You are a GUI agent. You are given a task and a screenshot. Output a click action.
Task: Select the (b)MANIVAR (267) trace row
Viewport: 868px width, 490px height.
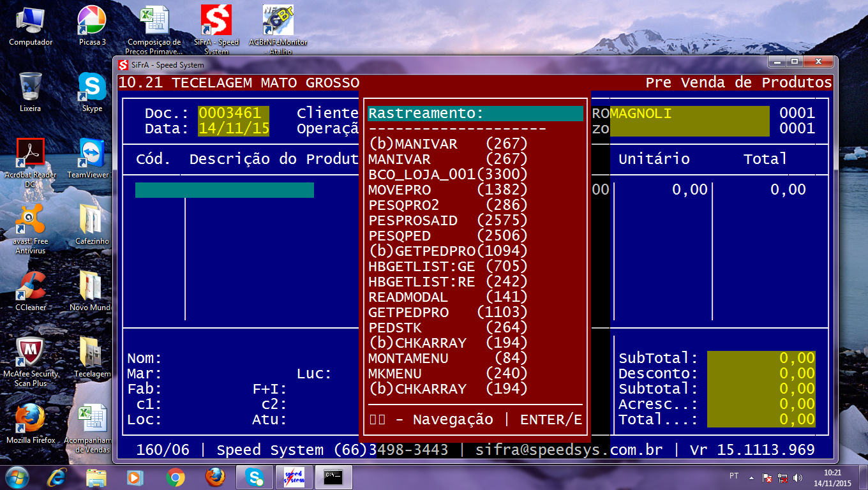tap(448, 144)
